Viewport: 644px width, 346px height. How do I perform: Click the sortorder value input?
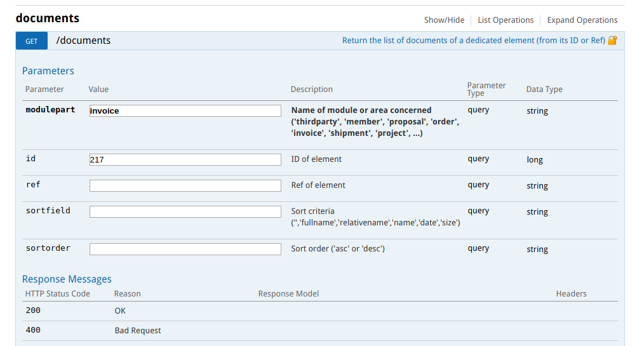(185, 249)
